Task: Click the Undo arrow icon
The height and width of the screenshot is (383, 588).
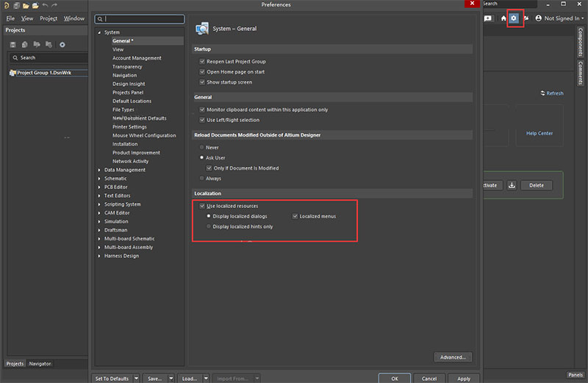Action: [45, 5]
